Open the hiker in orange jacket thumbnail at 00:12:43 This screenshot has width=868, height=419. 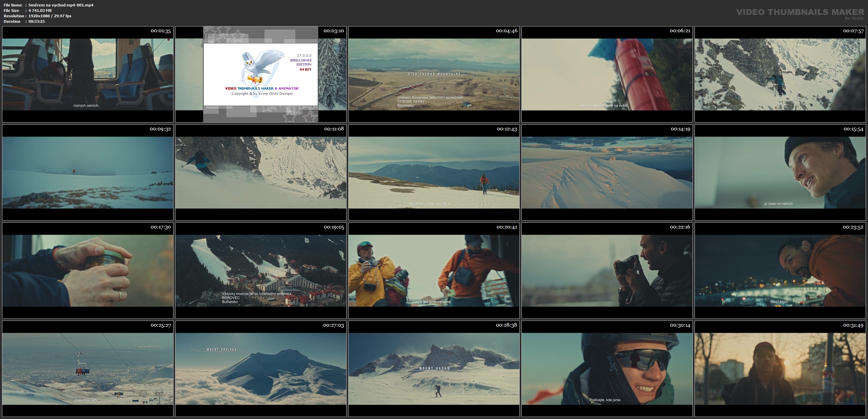pyautogui.click(x=434, y=172)
